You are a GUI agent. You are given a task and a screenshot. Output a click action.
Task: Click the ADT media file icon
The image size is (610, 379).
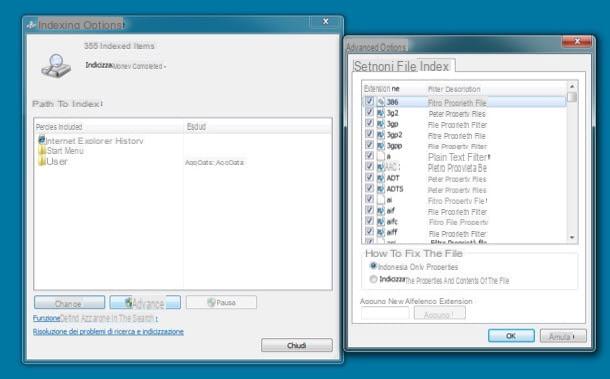click(380, 178)
